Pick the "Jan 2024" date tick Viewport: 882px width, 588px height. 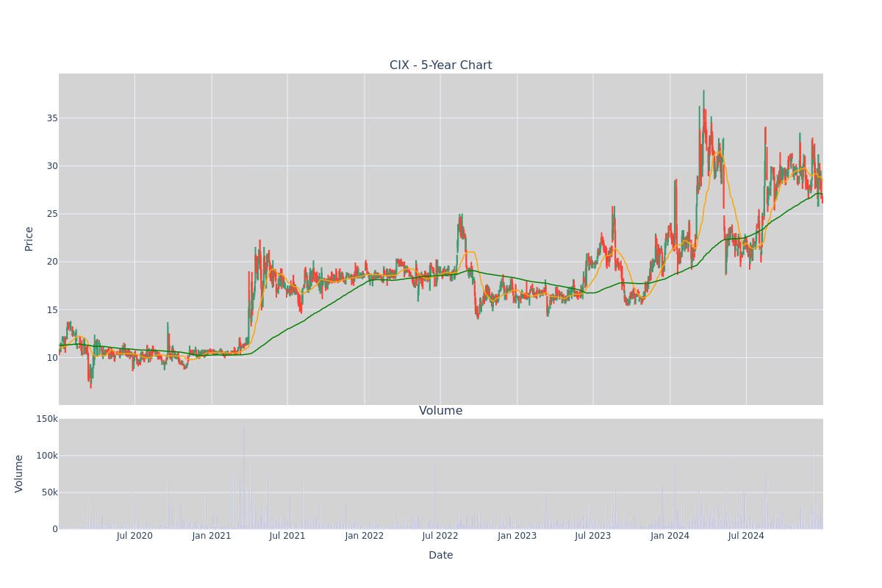[x=670, y=536]
